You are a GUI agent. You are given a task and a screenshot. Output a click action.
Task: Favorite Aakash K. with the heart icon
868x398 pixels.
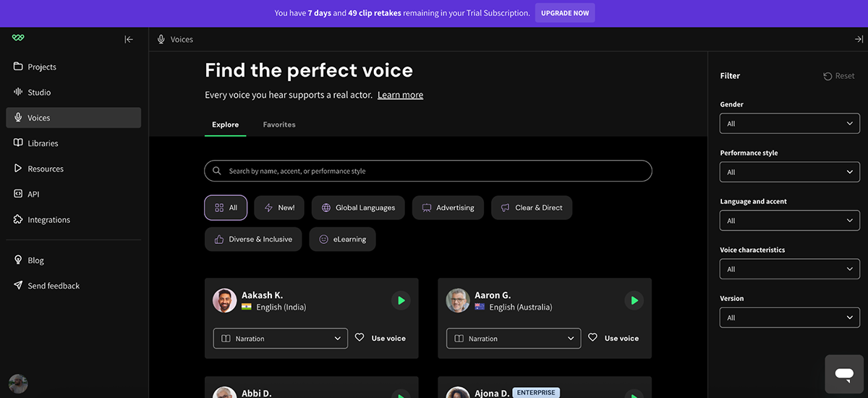359,338
